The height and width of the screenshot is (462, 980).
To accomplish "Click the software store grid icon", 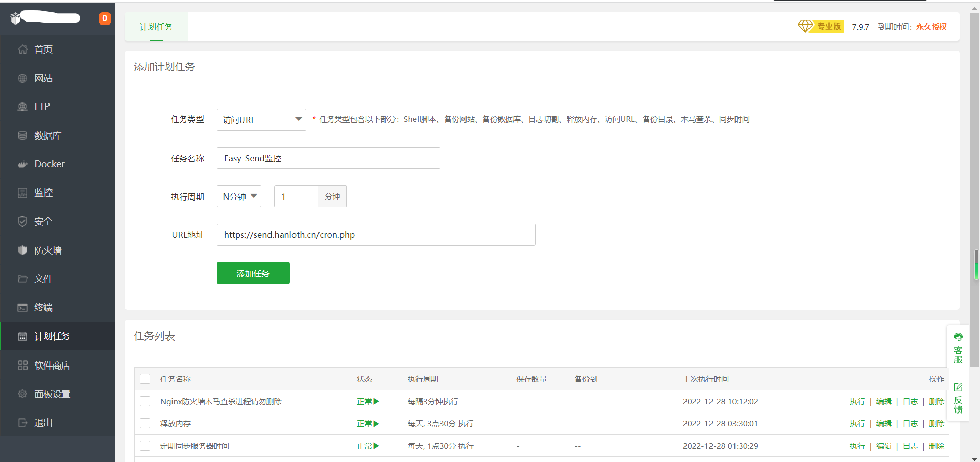I will pos(22,366).
